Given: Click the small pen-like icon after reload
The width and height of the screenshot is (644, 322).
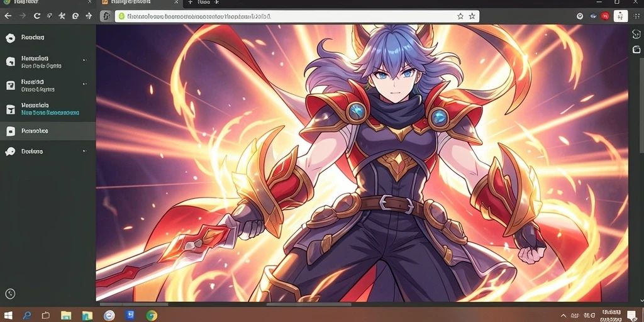Looking at the screenshot, I should pos(50,16).
